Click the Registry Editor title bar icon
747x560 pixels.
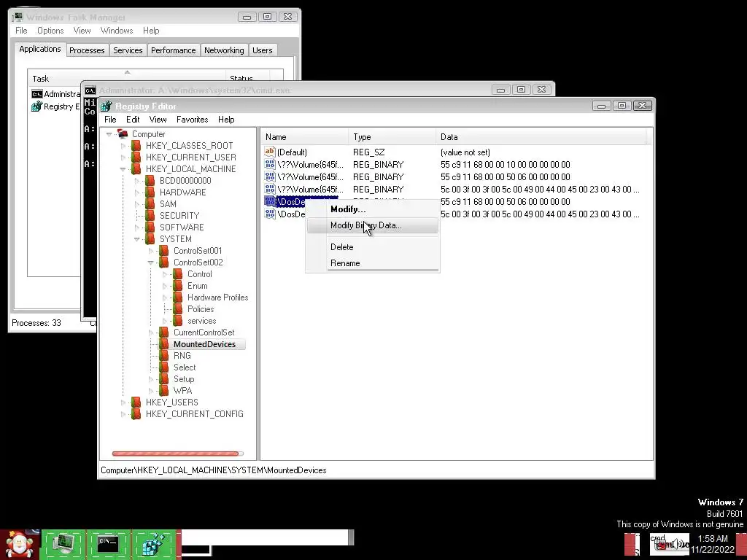click(x=107, y=106)
